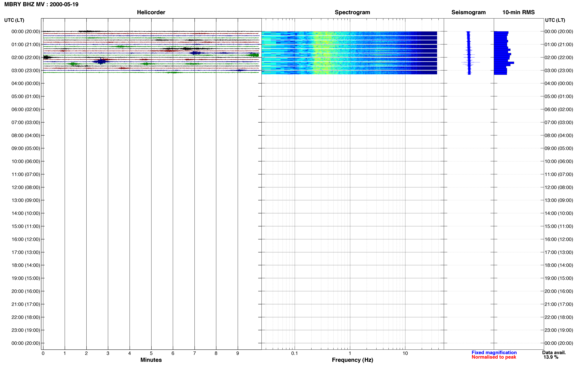Click the Frequency (Hz) axis label
The width and height of the screenshot is (588, 368).
click(352, 360)
